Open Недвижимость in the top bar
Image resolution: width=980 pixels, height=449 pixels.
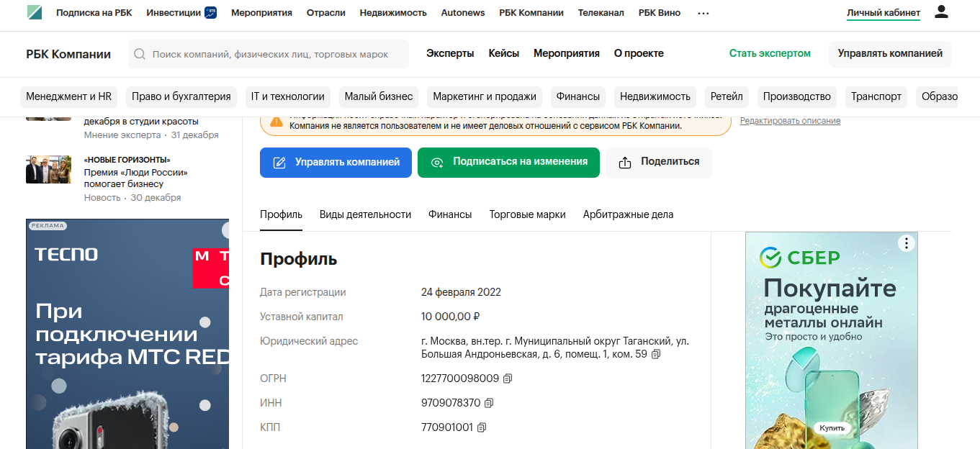coord(393,13)
